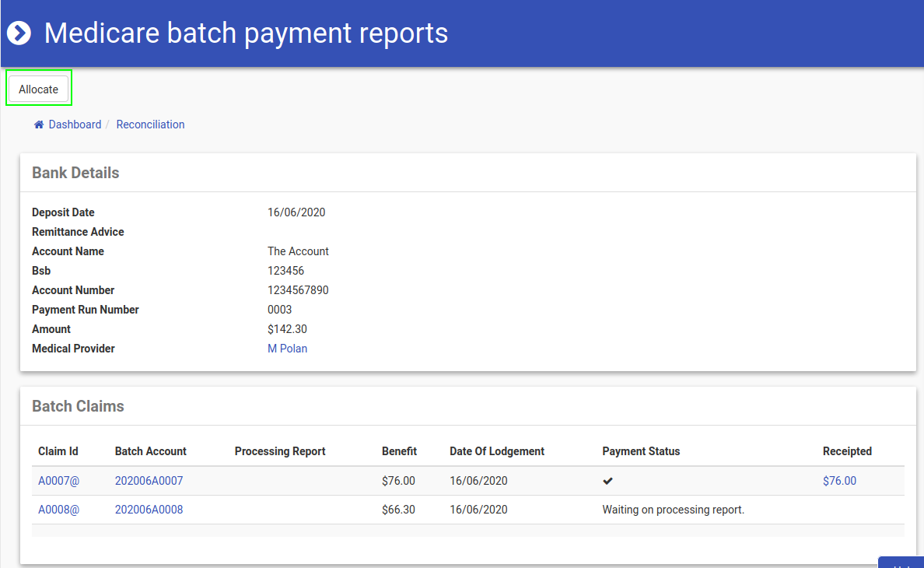Open the receipted $76.00 amount link

839,481
